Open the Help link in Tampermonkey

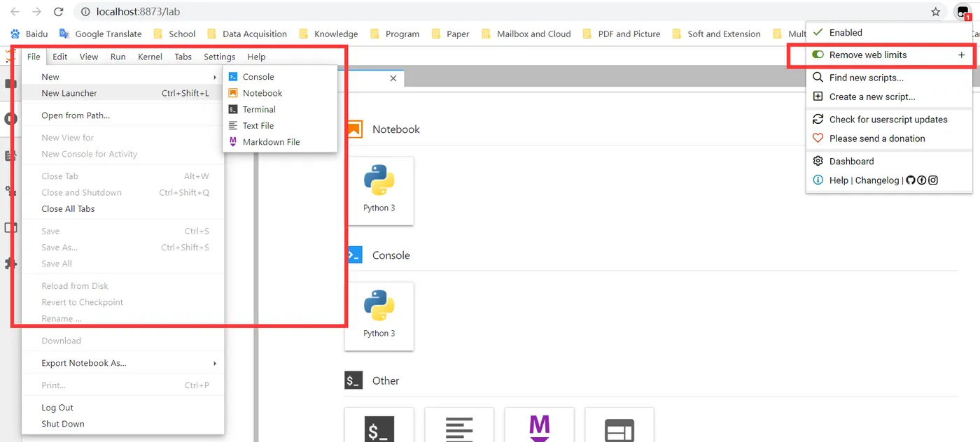pos(839,180)
